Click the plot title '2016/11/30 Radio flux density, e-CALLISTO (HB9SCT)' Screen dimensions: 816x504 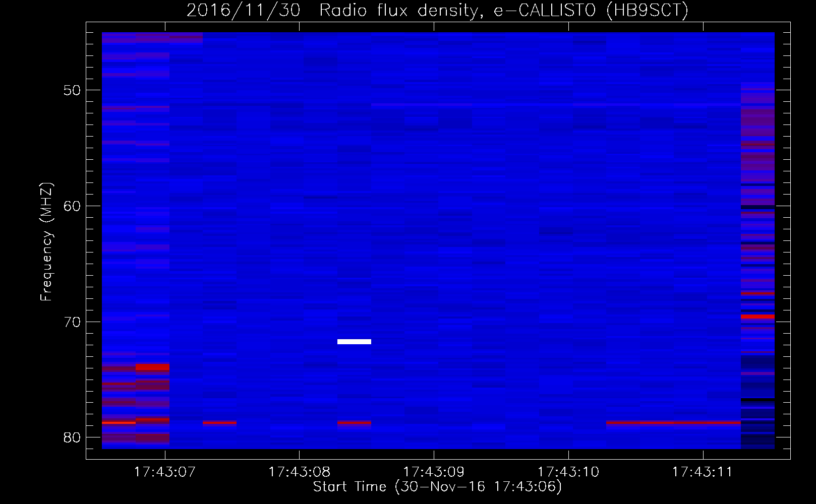[x=437, y=10]
